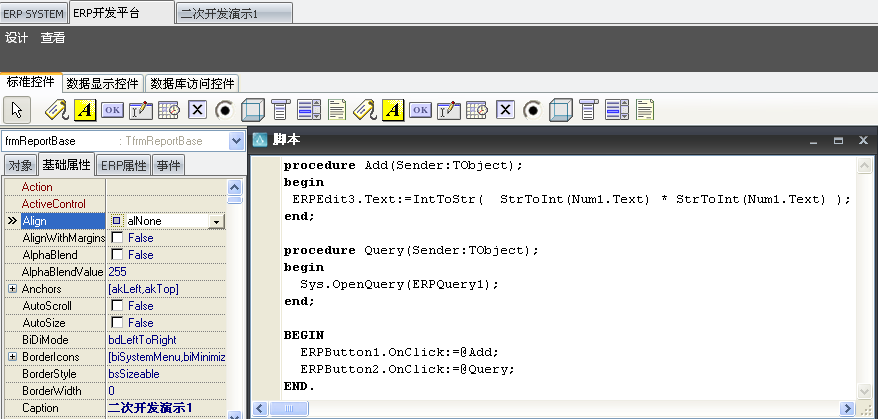This screenshot has height=419, width=878.
Task: Pick the second yellow 'A' text label control
Action: [393, 110]
